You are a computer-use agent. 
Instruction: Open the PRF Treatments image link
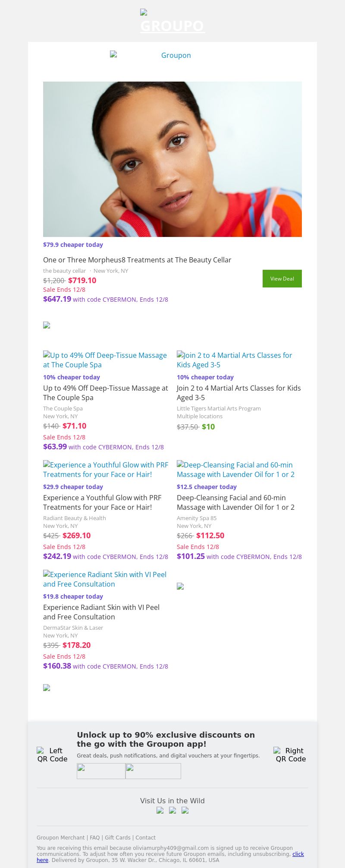(x=106, y=470)
